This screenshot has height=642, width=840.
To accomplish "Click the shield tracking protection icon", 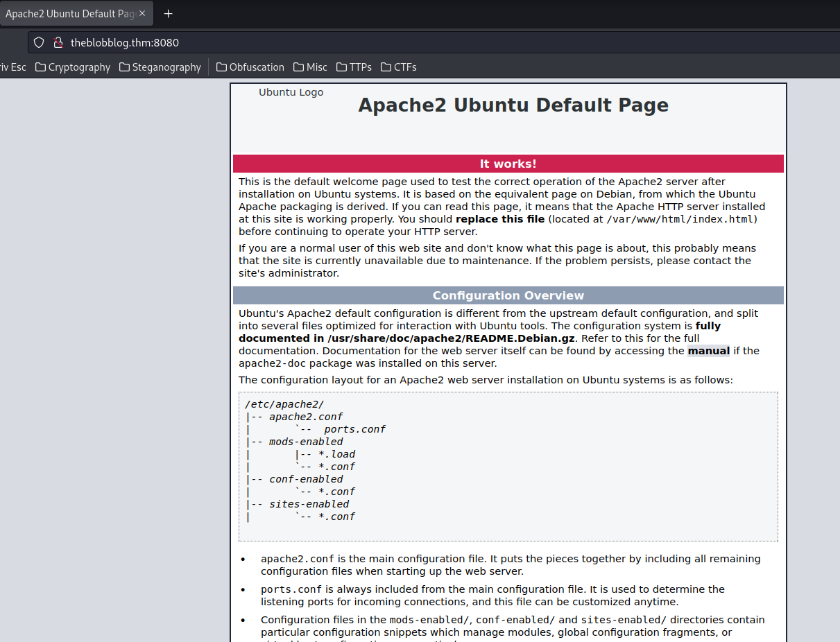I will point(39,42).
